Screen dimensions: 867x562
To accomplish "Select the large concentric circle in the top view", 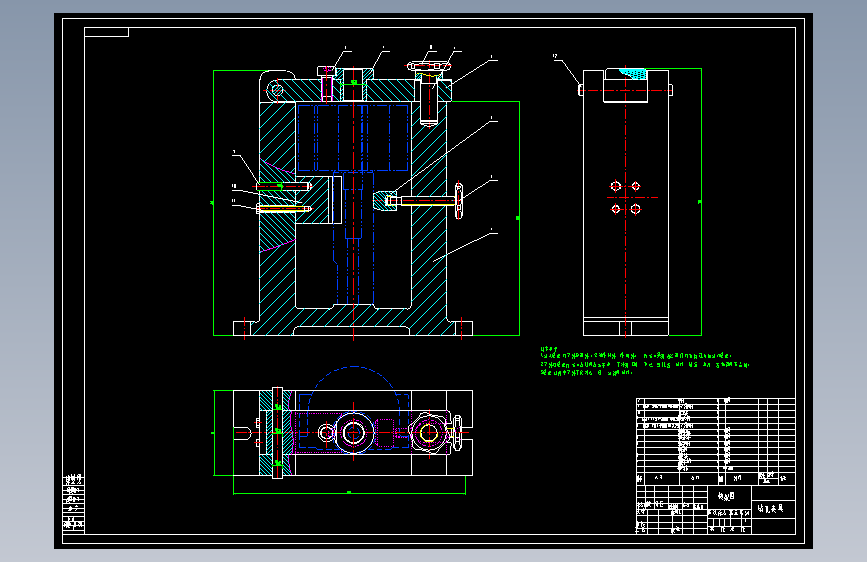I will click(x=353, y=433).
